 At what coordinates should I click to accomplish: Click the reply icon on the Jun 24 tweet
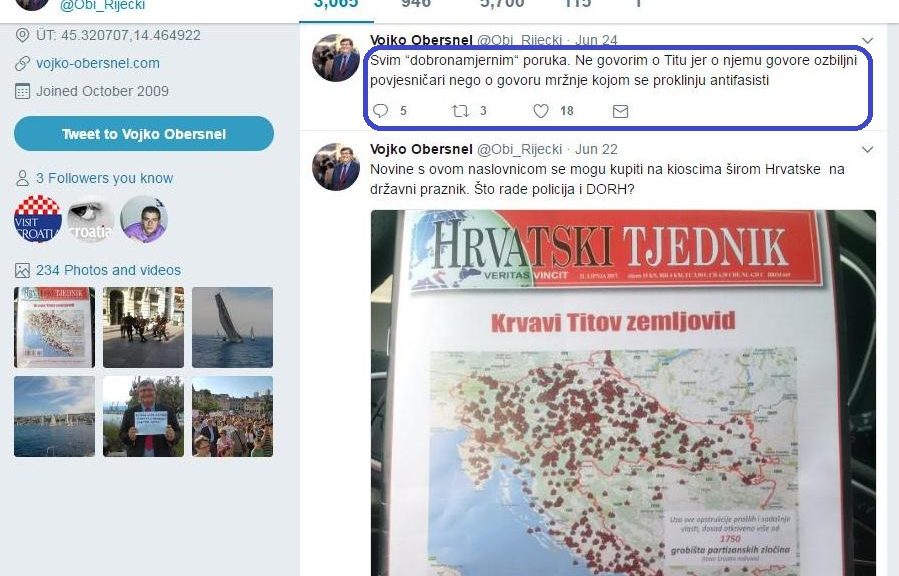(x=380, y=111)
